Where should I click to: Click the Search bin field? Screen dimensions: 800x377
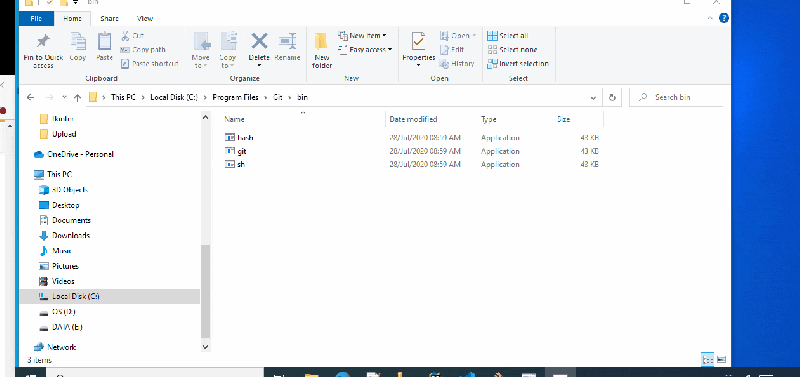[677, 97]
